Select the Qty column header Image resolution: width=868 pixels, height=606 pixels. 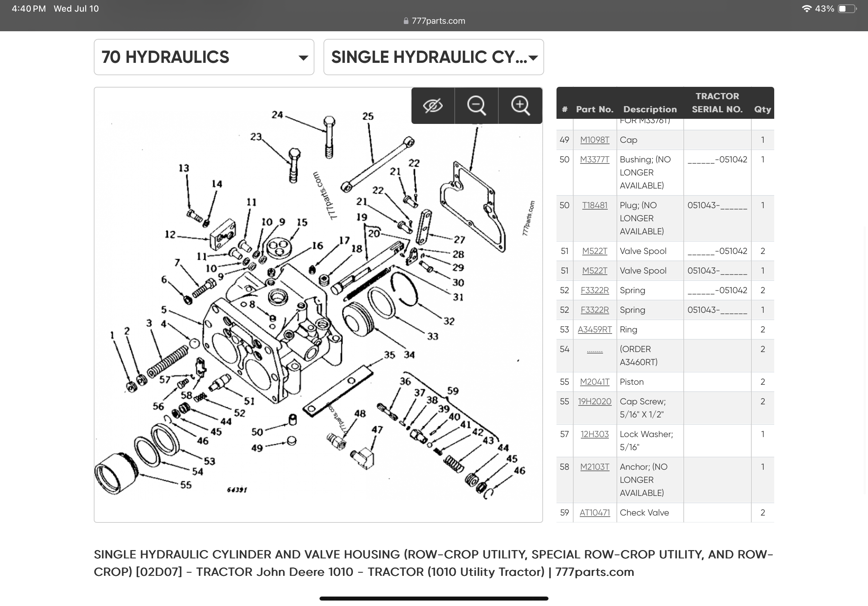[763, 109]
